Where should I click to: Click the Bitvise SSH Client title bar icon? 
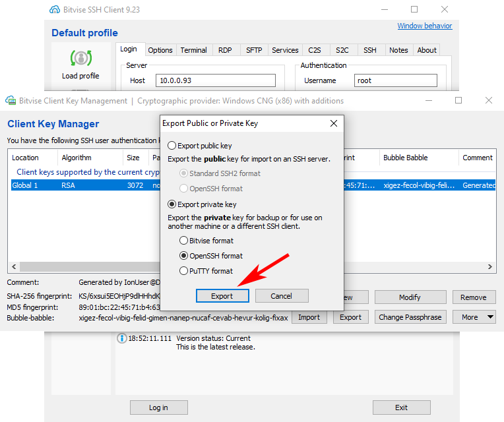click(x=55, y=10)
